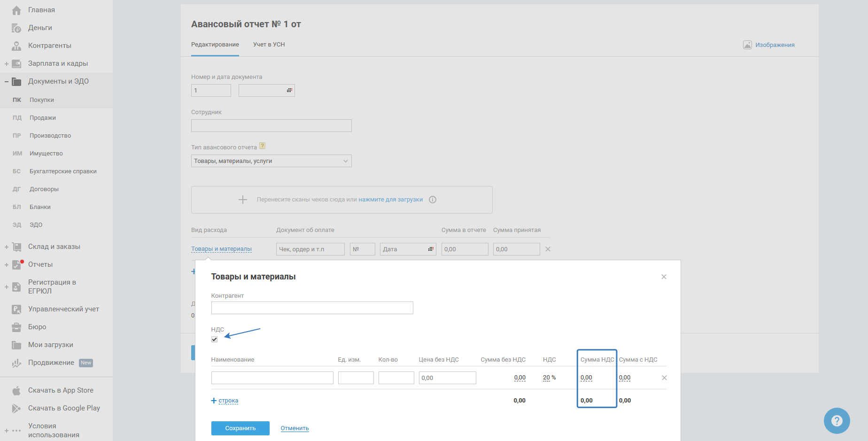Screen dimensions: 868x441
Task: Click the Сумма в отчете field
Action: 465,249
